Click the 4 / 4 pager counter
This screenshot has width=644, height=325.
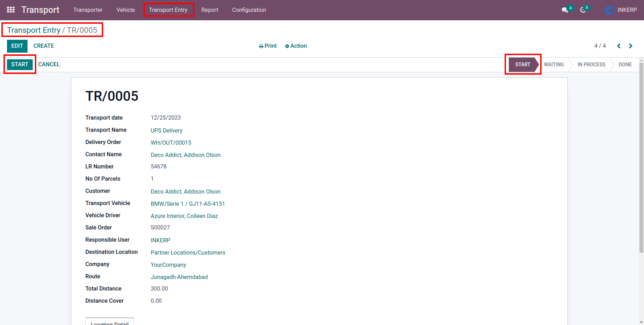[600, 46]
